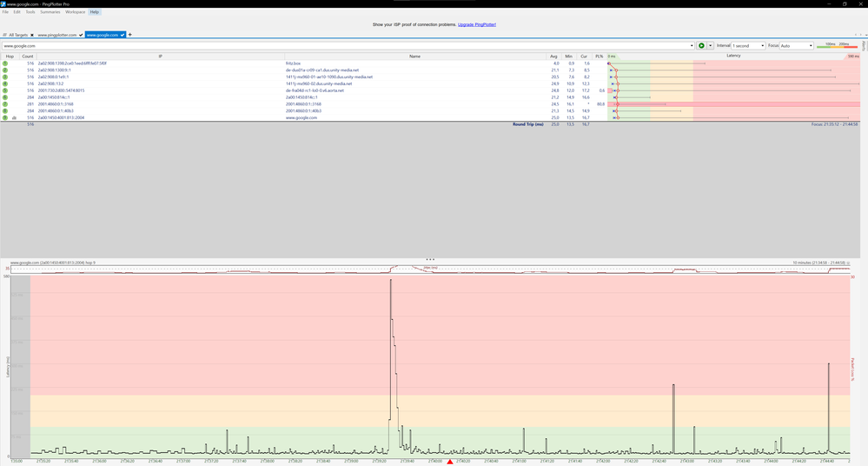Image resolution: width=868 pixels, height=466 pixels.
Task: Click the Avg column header
Action: point(553,57)
